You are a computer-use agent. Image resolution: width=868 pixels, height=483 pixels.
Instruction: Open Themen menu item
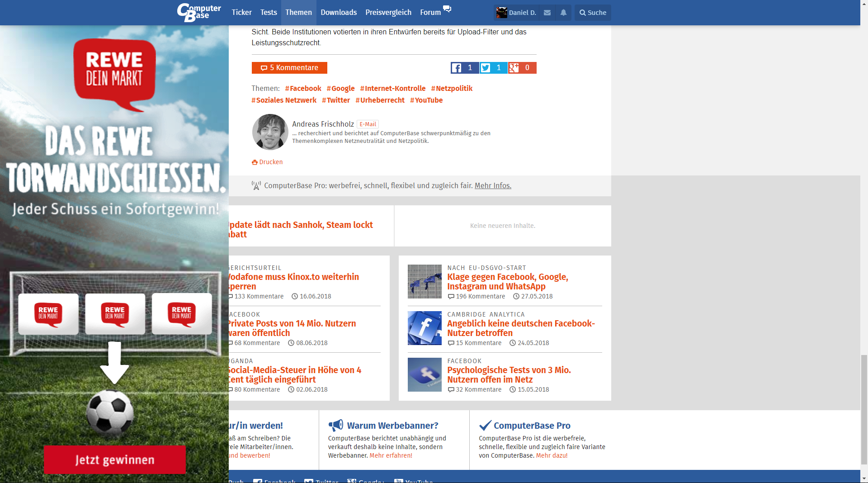coord(298,13)
